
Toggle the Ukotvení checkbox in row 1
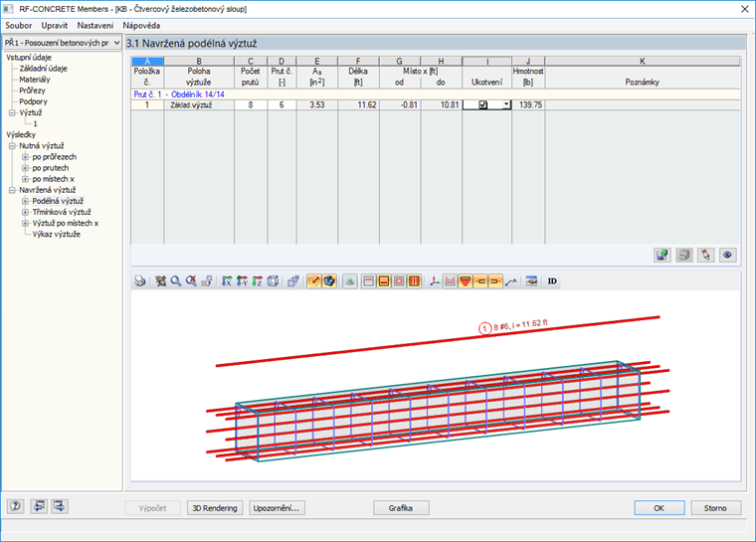(483, 104)
